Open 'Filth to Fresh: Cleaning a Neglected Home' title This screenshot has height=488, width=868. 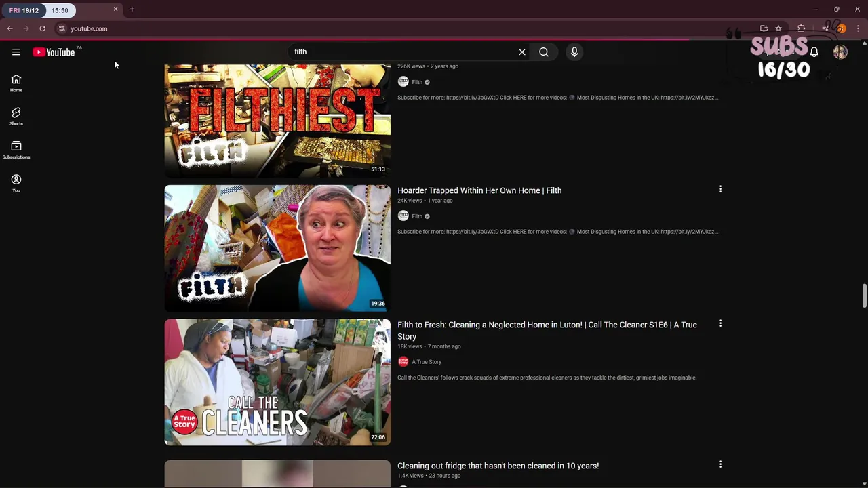tap(547, 330)
